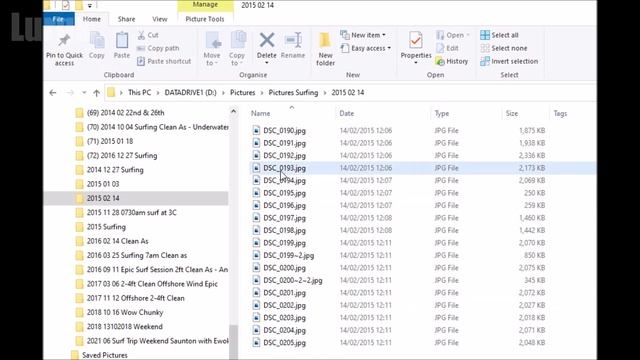Open the Easy access dropdown

[x=366, y=48]
